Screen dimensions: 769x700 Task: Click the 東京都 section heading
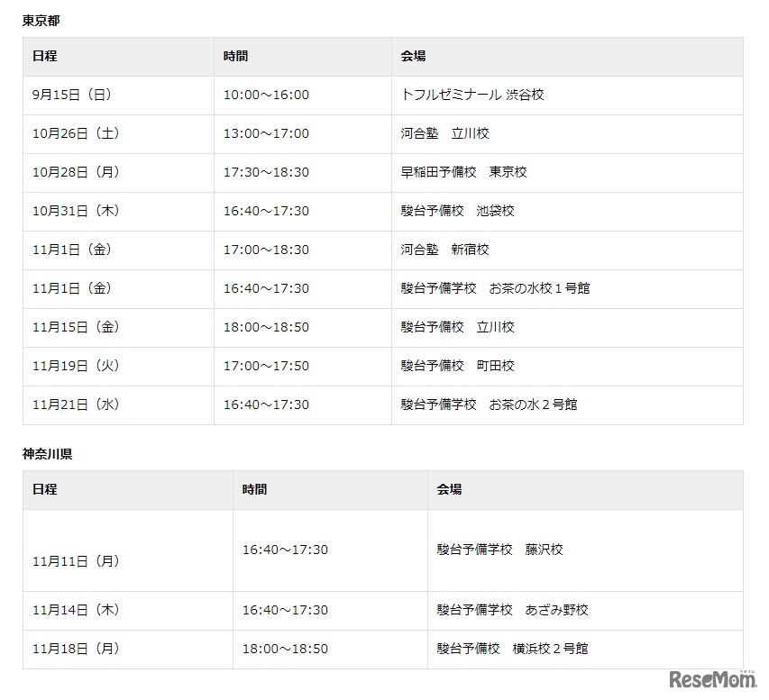41,20
